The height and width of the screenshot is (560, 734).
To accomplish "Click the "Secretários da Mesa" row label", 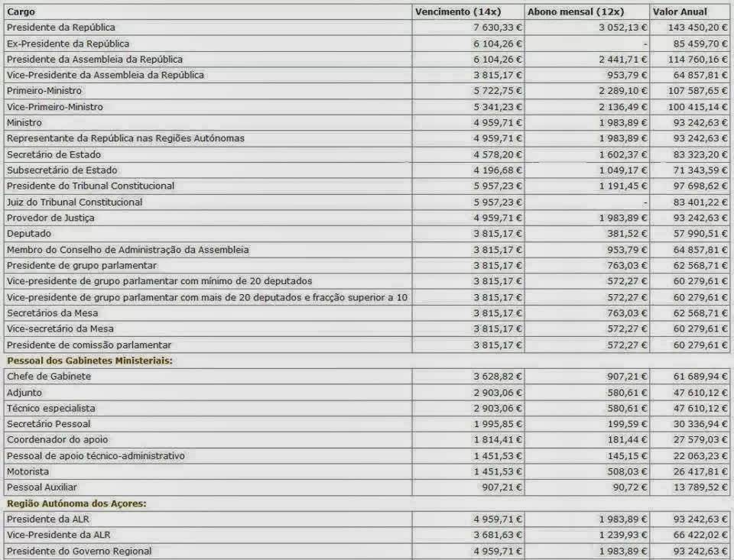I will point(53,313).
